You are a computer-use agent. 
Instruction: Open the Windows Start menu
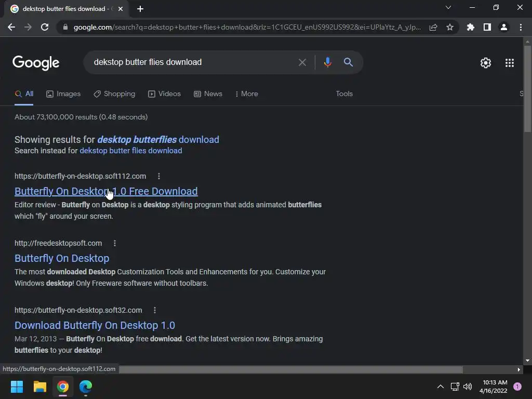[17, 387]
